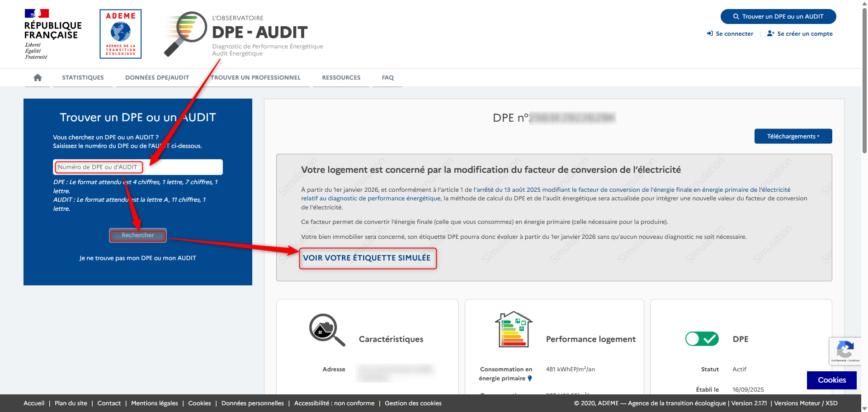Open TROUVER UN PROFESSIONNEL menu
868x412 pixels.
[x=255, y=78]
